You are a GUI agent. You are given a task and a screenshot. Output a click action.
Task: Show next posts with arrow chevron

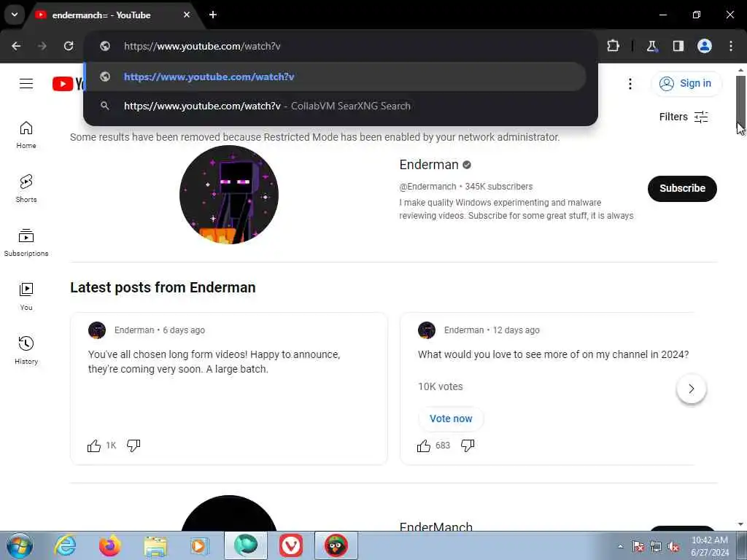click(692, 389)
